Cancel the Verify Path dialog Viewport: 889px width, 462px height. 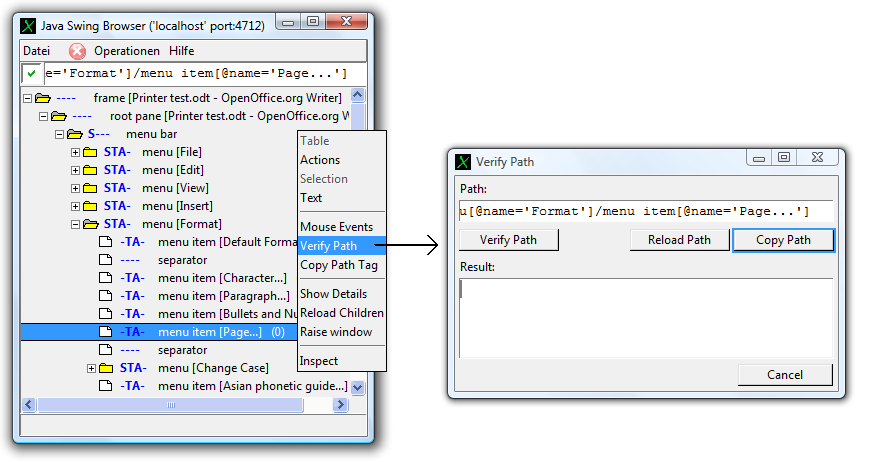[785, 375]
